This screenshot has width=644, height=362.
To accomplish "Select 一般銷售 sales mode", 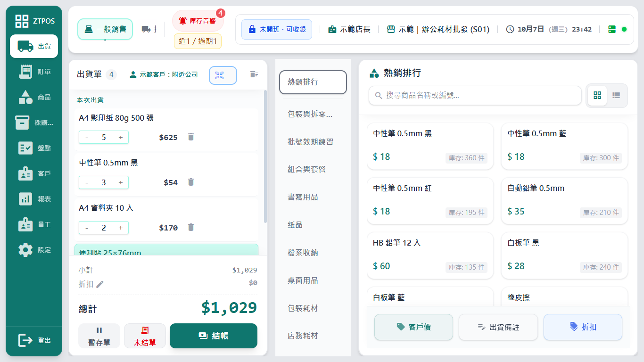I will (x=105, y=29).
